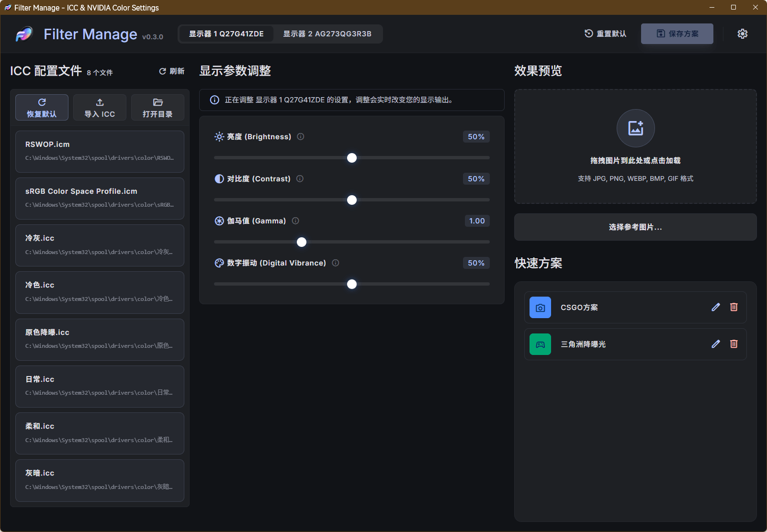Apply the CSGO方案 quick preset
The image size is (767, 532).
point(635,307)
